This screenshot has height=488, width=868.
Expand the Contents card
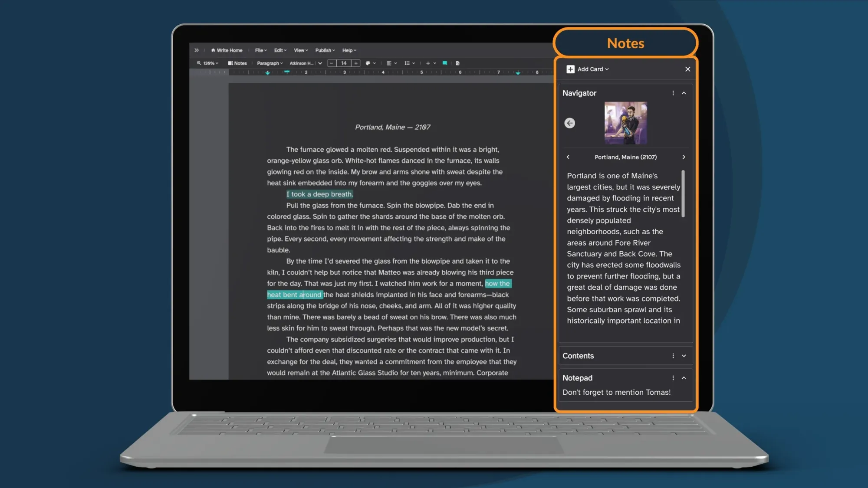point(684,356)
